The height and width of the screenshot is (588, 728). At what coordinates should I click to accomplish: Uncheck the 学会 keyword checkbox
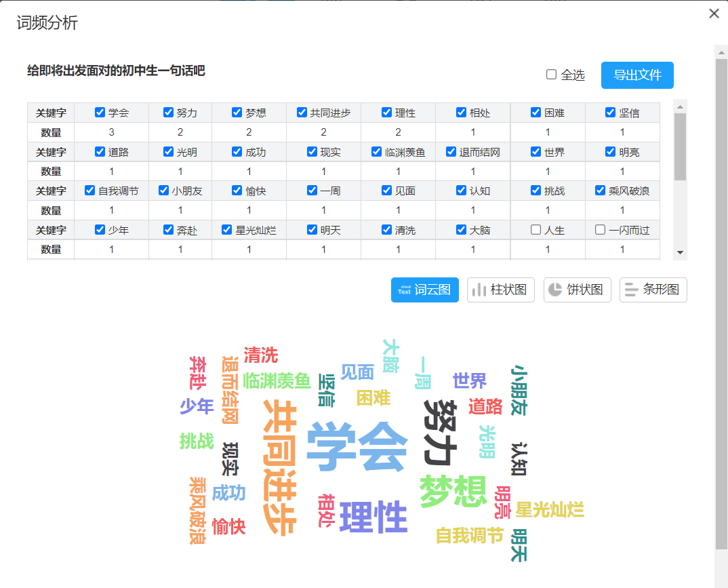tap(100, 113)
